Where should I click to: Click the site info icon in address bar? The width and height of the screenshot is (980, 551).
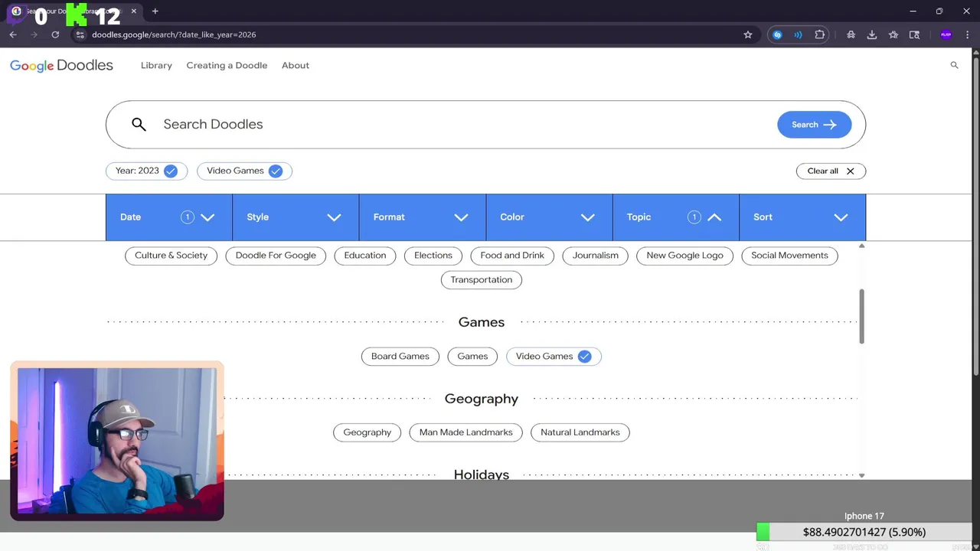(80, 34)
